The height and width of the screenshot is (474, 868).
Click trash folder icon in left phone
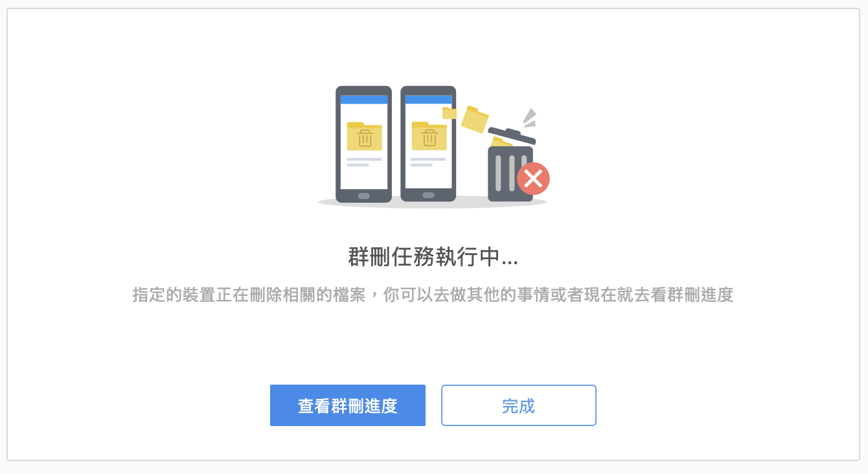coord(365,136)
